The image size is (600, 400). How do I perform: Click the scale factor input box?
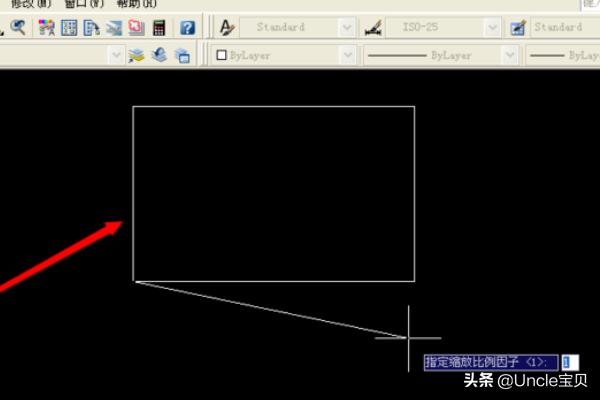pyautogui.click(x=570, y=362)
